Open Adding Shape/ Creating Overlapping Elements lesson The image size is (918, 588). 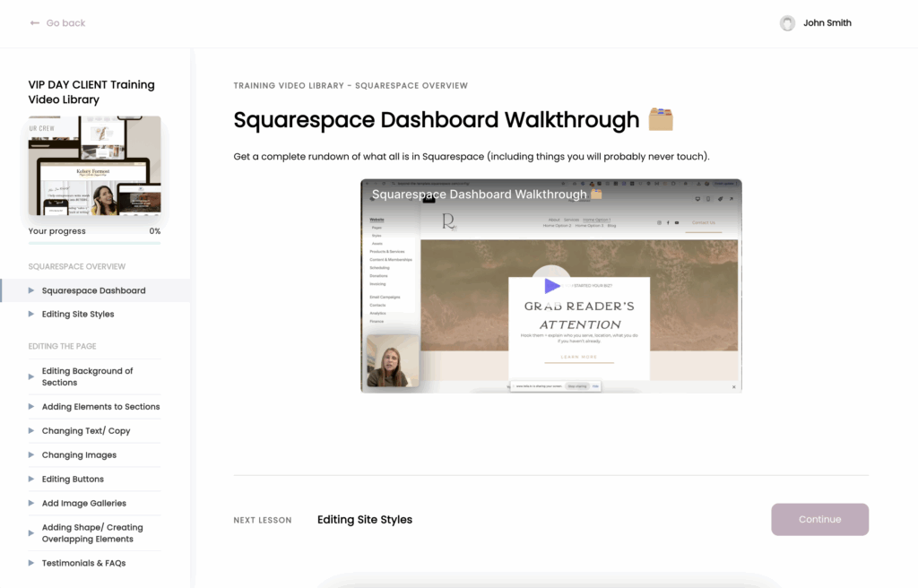click(x=94, y=533)
